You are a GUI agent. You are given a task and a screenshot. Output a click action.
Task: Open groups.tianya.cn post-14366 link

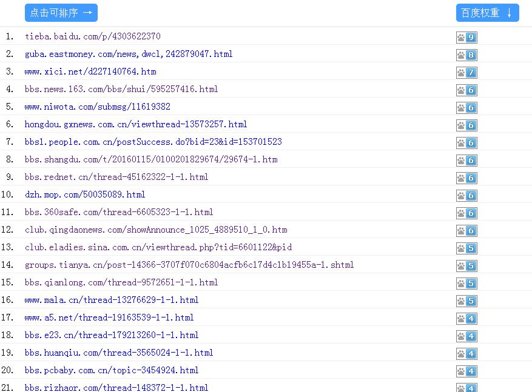(x=189, y=265)
